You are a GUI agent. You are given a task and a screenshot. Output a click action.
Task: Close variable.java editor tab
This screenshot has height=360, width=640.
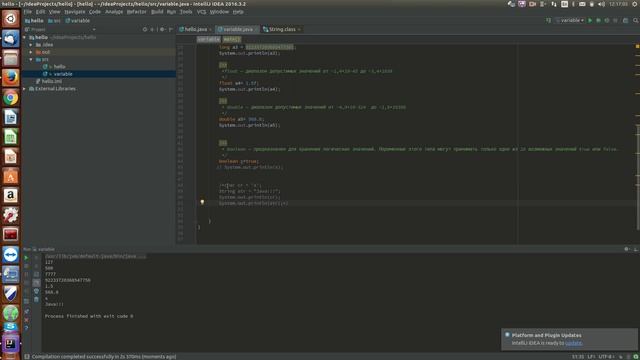[x=256, y=29]
